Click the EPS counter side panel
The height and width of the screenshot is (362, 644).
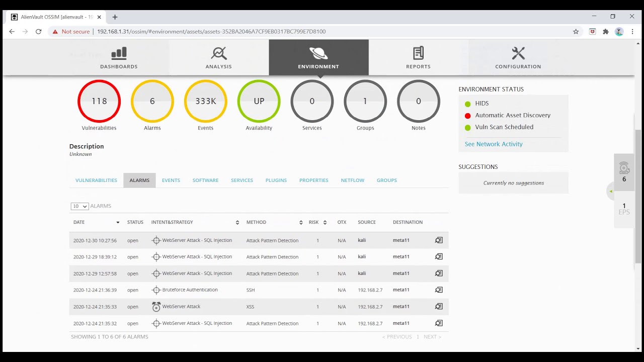pos(624,209)
